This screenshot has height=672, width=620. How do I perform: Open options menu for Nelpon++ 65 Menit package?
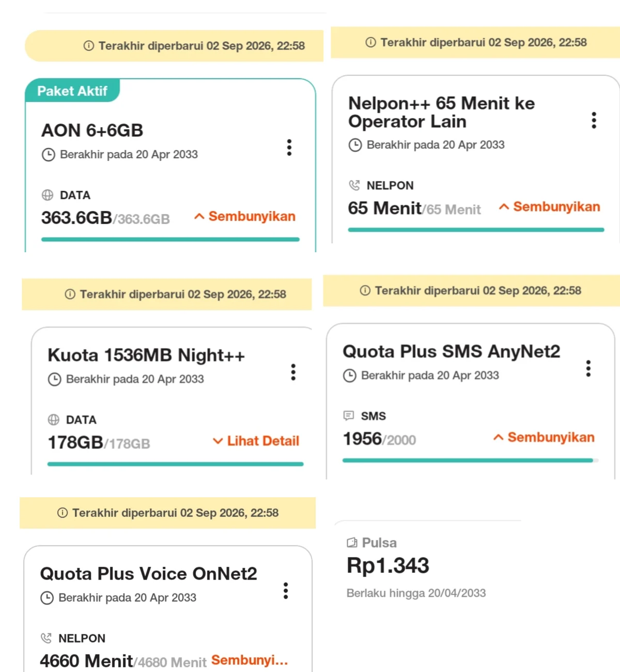coord(594,120)
